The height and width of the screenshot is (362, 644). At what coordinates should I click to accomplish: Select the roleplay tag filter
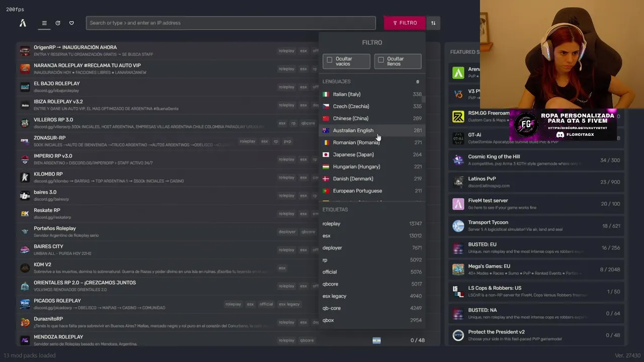coord(372,224)
